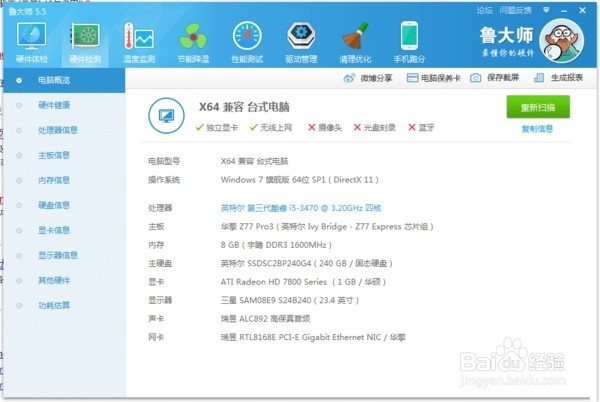Click the 电脑保养卡 card icon
Image resolution: width=600 pixels, height=402 pixels.
(x=412, y=78)
